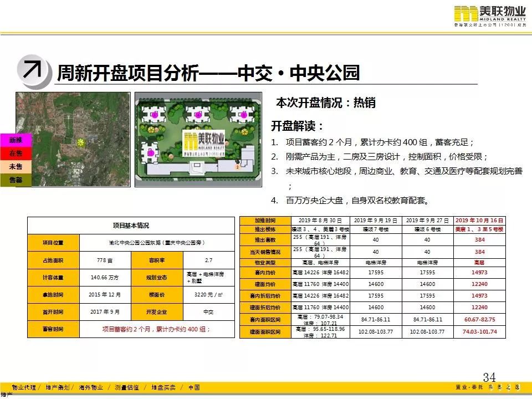Click the 2019年9月27日 column header
This screenshot has height=399, width=532.
(427, 221)
